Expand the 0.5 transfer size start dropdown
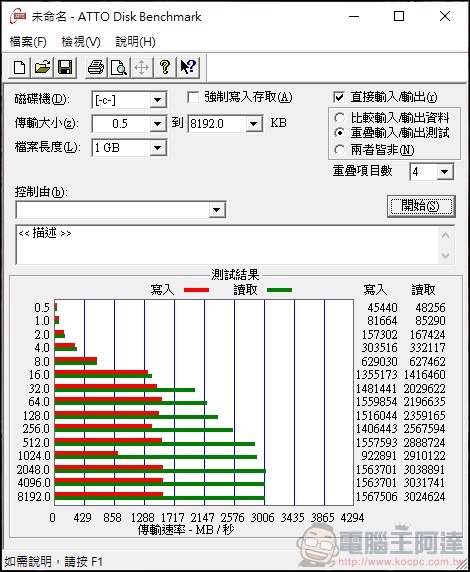 tap(158, 124)
